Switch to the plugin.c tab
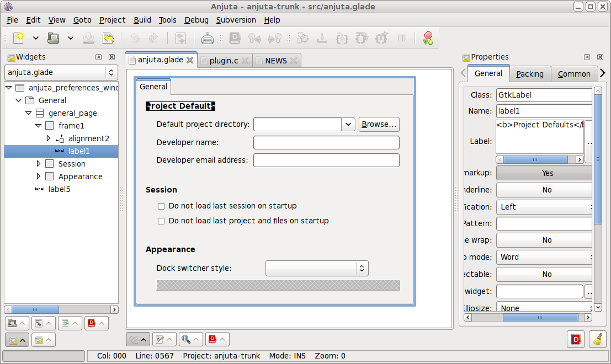Screen dimensions: 611x364 click(x=224, y=61)
